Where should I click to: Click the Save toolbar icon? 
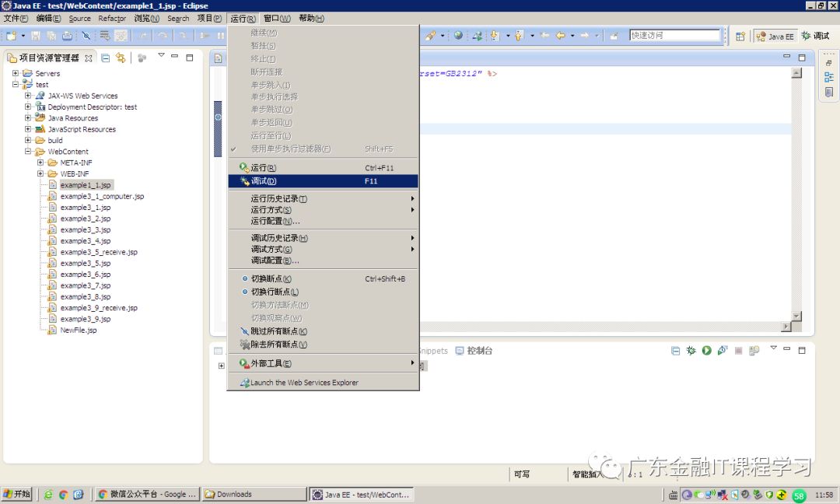[x=35, y=36]
